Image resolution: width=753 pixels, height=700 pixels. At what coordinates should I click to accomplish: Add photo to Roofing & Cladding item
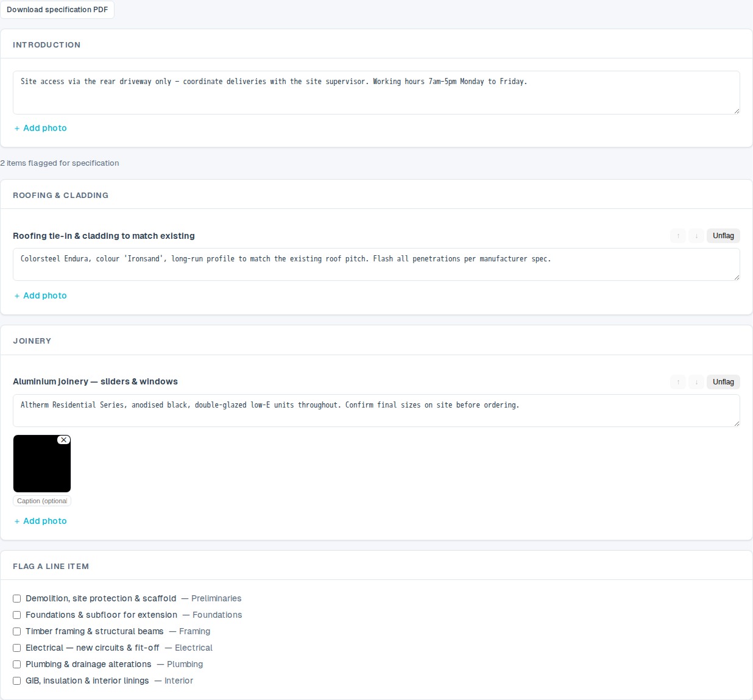40,295
